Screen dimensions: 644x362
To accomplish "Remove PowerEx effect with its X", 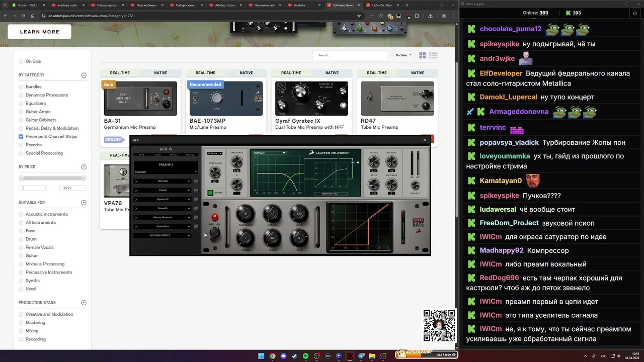I will coord(136,208).
